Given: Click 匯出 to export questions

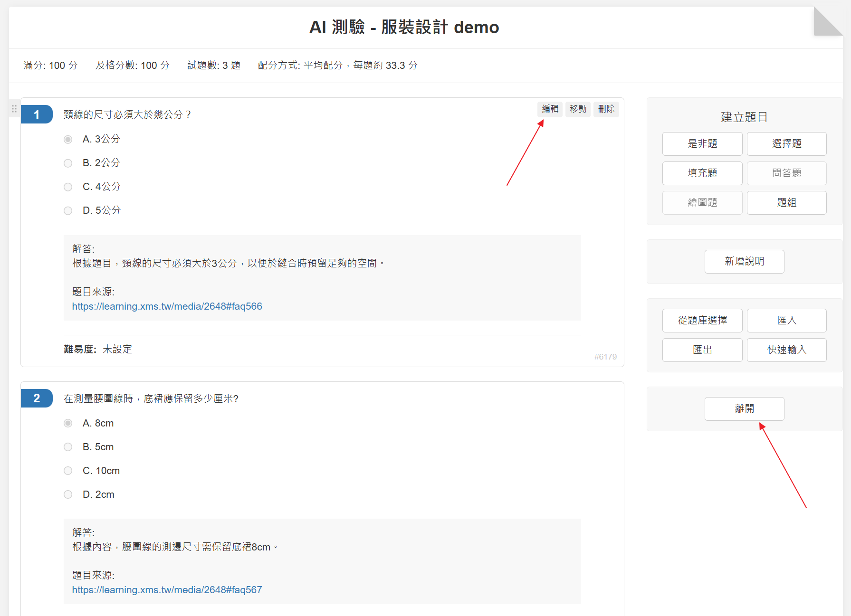Looking at the screenshot, I should (702, 350).
